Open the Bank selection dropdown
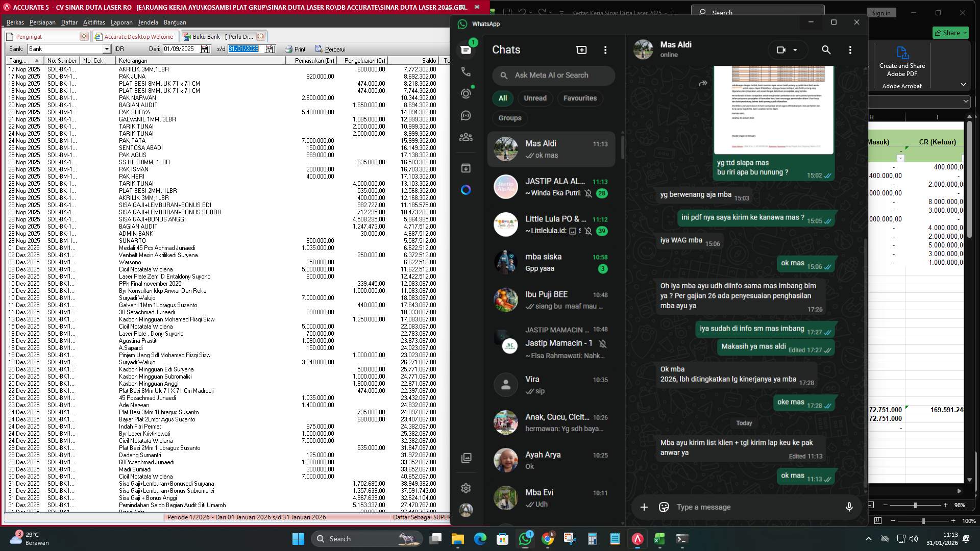 pyautogui.click(x=107, y=48)
